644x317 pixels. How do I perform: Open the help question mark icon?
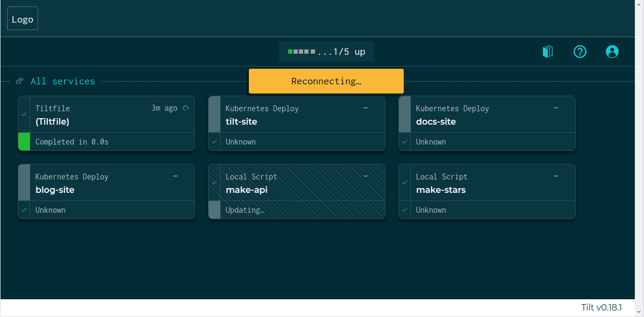[x=580, y=52]
